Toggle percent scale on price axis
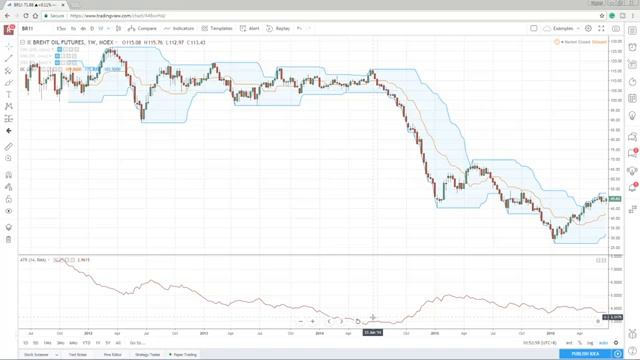This screenshot has width=640, height=360. point(580,343)
